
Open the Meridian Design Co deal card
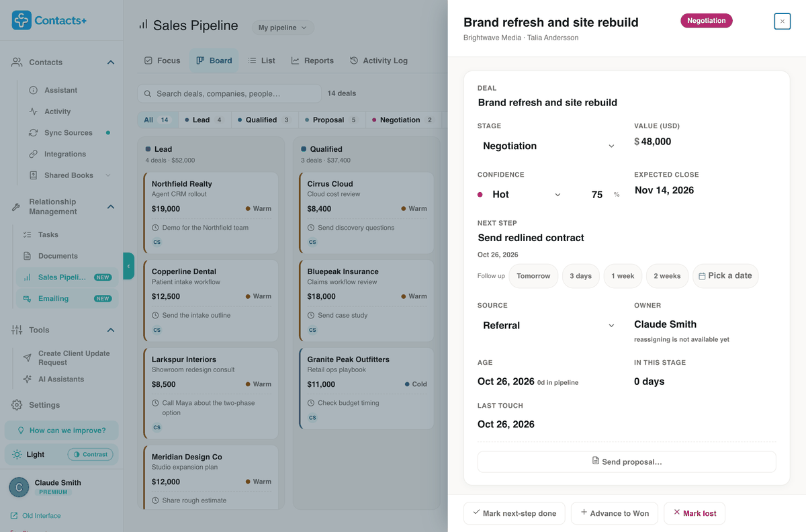pyautogui.click(x=210, y=477)
